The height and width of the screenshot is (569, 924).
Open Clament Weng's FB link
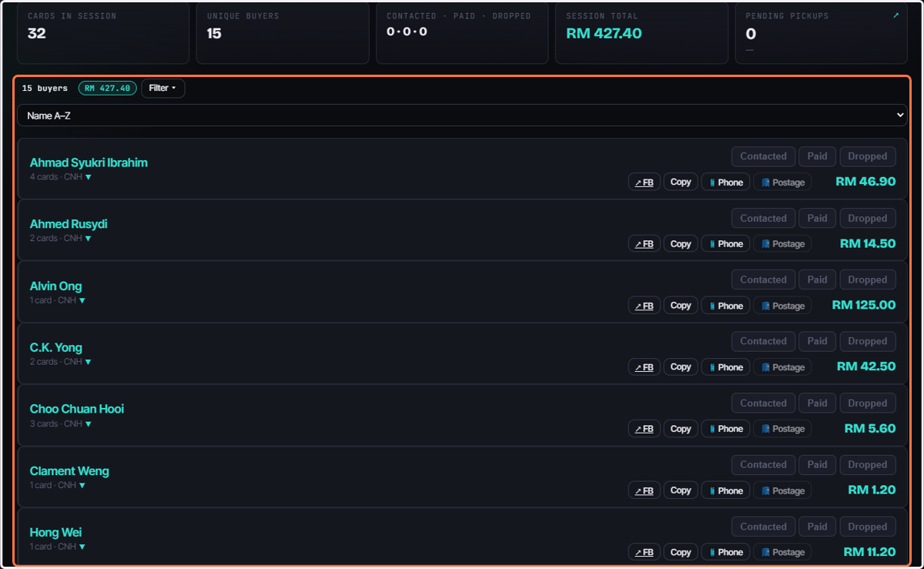coord(644,490)
